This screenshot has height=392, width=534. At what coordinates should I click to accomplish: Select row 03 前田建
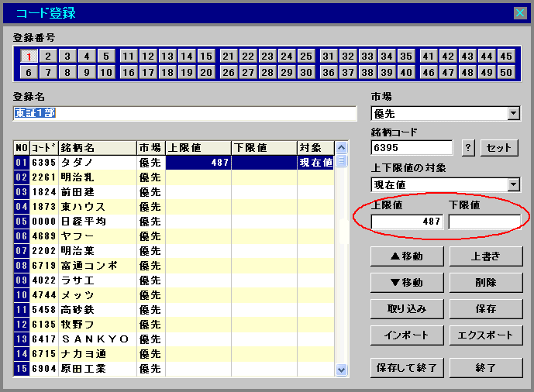click(x=174, y=192)
